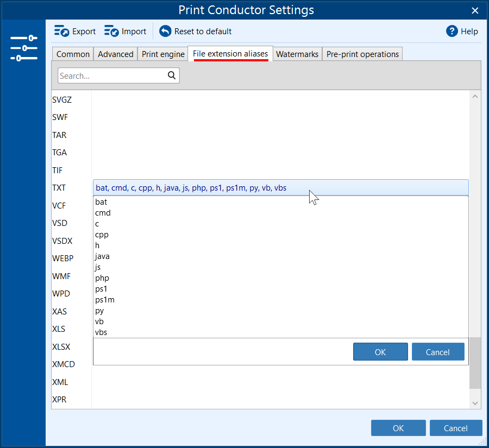
Task: Open Help via the question mark icon
Action: pyautogui.click(x=452, y=31)
